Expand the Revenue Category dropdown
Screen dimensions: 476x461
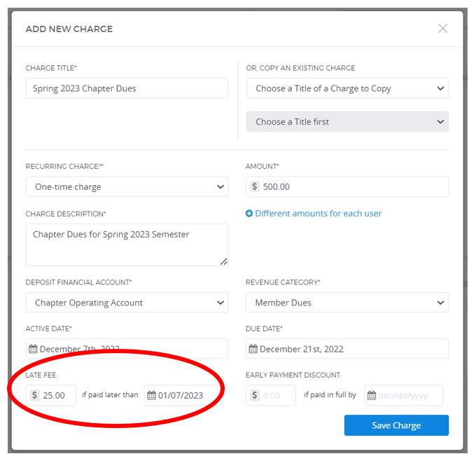347,303
